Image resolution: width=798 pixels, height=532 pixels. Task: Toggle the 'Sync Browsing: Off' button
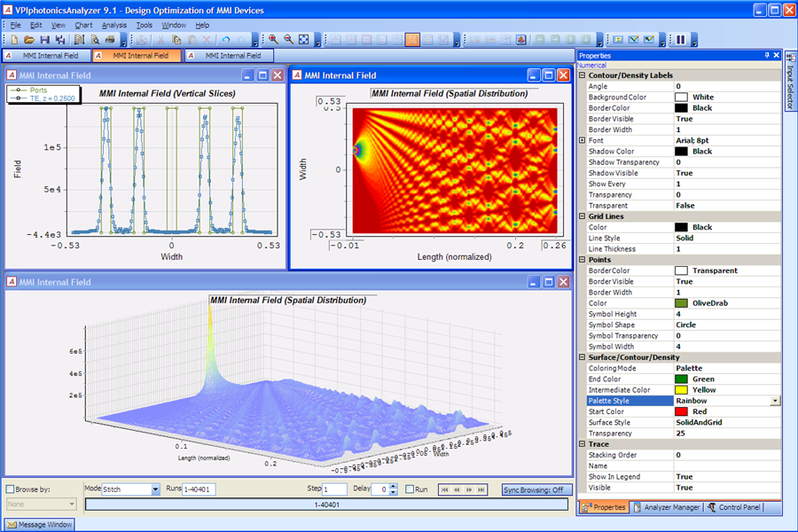coord(536,489)
